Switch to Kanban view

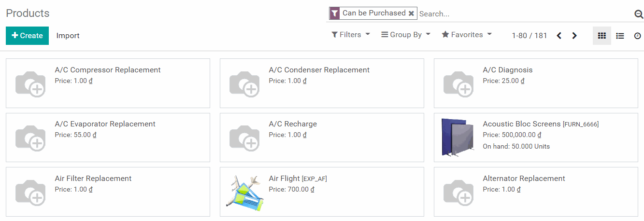[x=602, y=36]
